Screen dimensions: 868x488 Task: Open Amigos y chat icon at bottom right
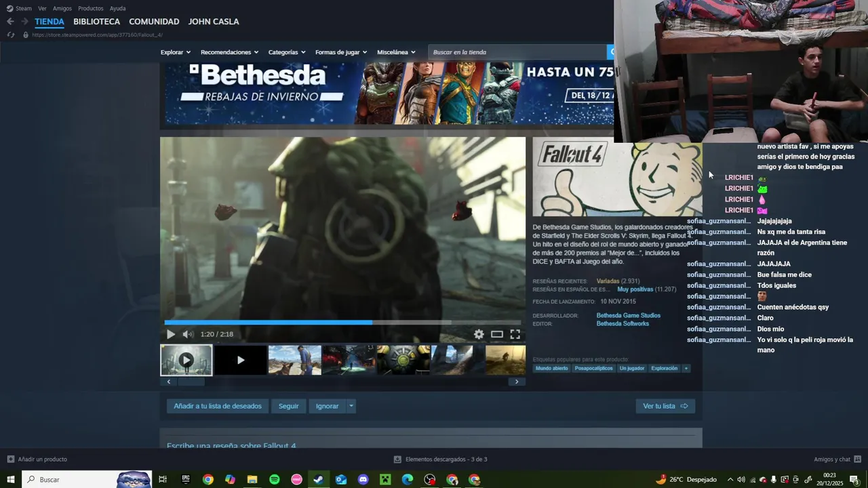pyautogui.click(x=858, y=459)
